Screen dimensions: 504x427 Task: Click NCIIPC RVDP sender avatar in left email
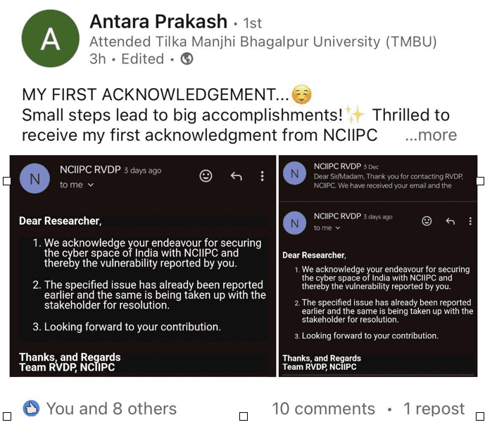35,179
